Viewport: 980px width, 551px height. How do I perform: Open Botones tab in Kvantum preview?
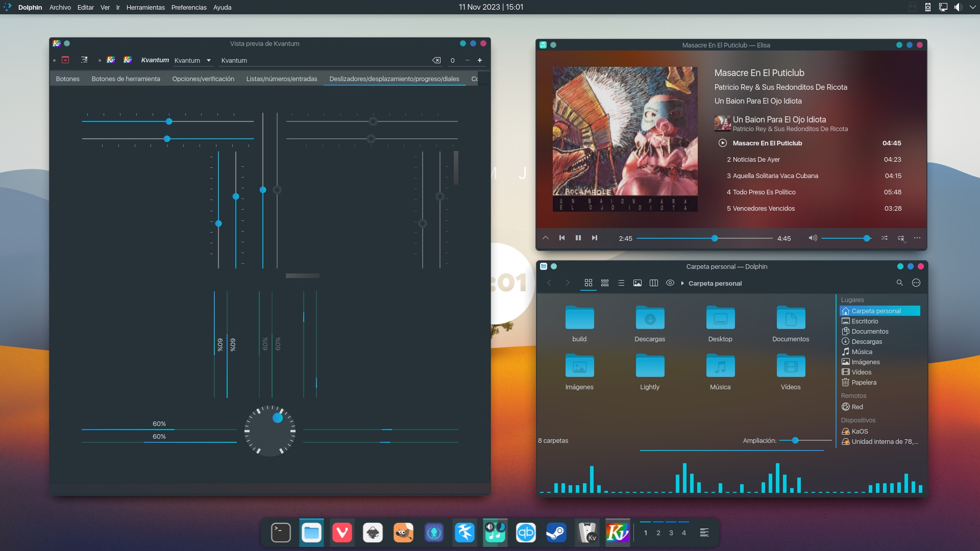click(x=67, y=79)
